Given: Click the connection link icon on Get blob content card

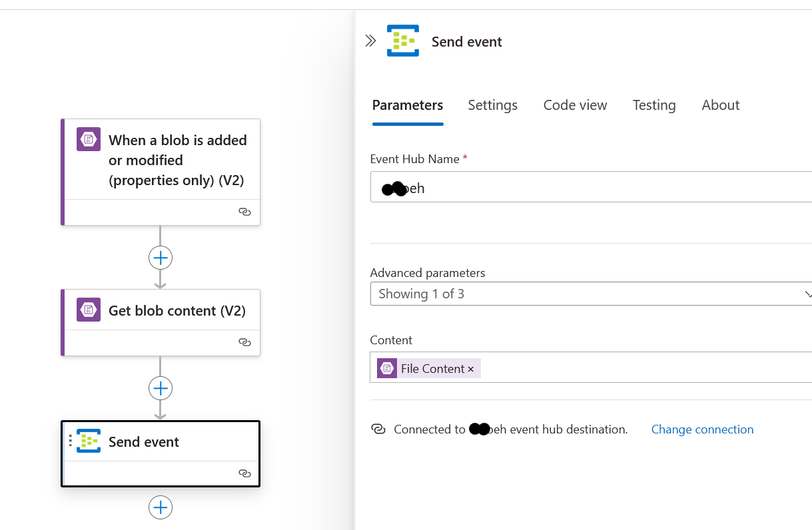Looking at the screenshot, I should pyautogui.click(x=244, y=342).
